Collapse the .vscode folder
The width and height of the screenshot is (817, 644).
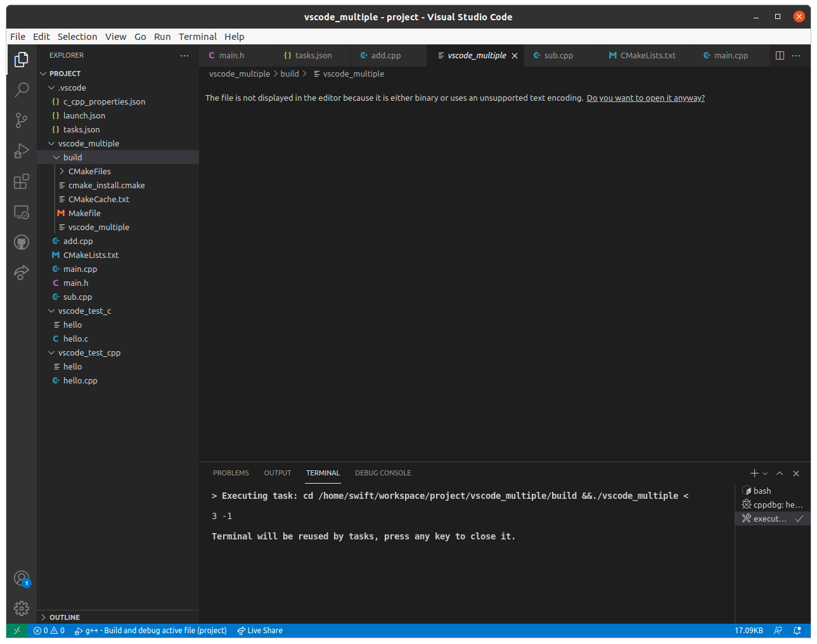(118, 87)
